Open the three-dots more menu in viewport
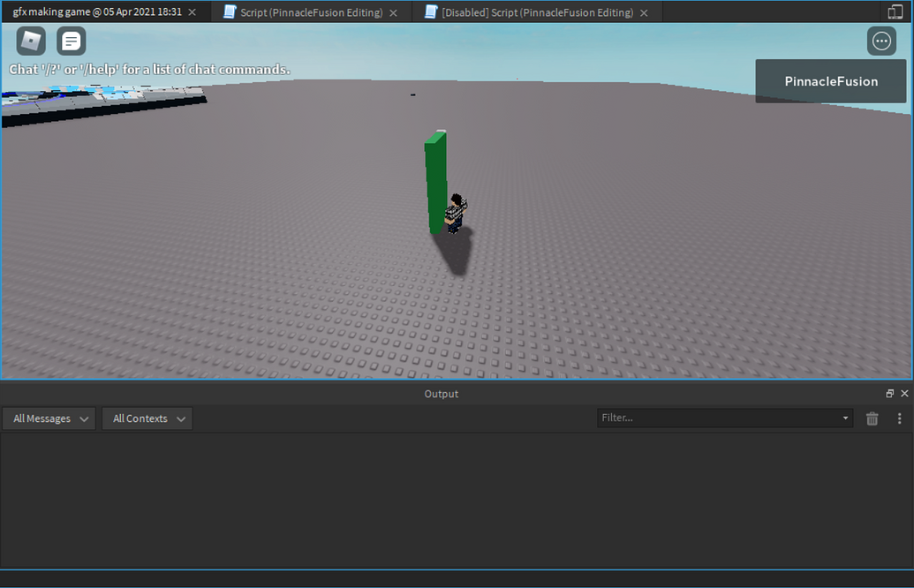The width and height of the screenshot is (914, 588). pyautogui.click(x=881, y=41)
